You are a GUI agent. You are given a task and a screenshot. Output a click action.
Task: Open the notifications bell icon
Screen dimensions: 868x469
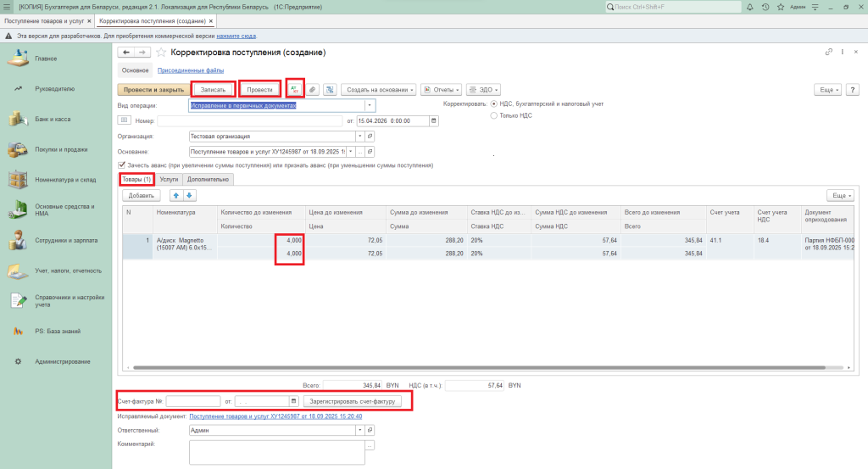point(751,7)
